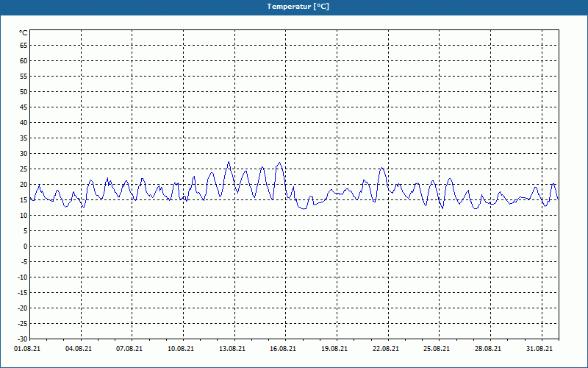
Task: Select the 45 value on temperature axis
Action: tap(24, 107)
